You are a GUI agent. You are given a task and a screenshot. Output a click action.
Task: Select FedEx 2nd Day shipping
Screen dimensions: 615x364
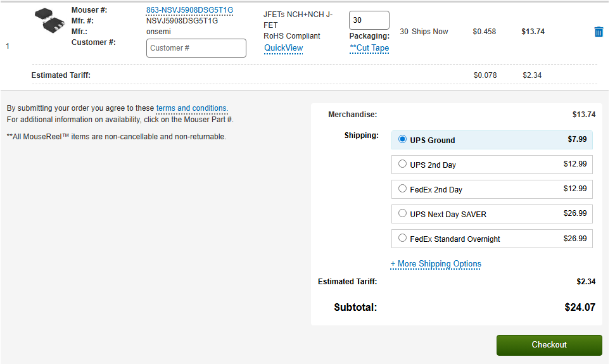point(402,189)
